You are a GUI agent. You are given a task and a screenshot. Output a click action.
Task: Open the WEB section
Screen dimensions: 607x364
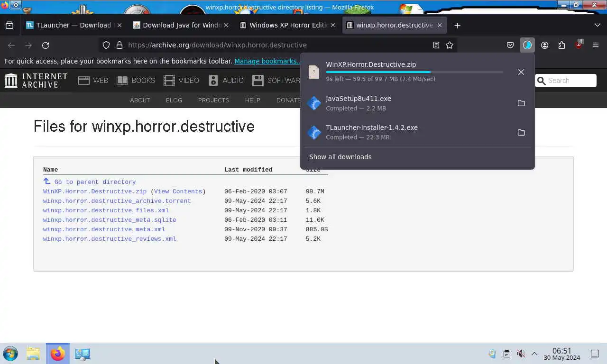click(93, 81)
